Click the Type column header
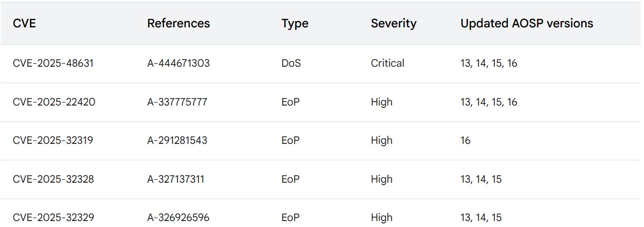644x227 pixels. pos(294,23)
